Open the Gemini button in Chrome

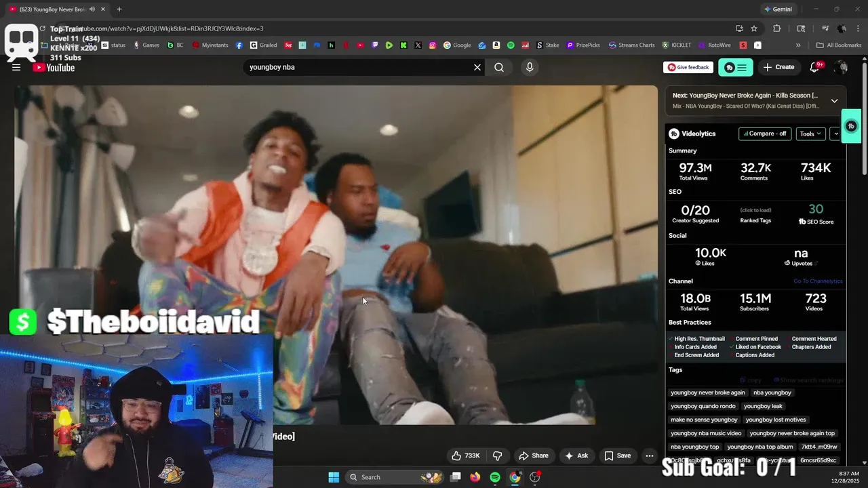(x=778, y=9)
